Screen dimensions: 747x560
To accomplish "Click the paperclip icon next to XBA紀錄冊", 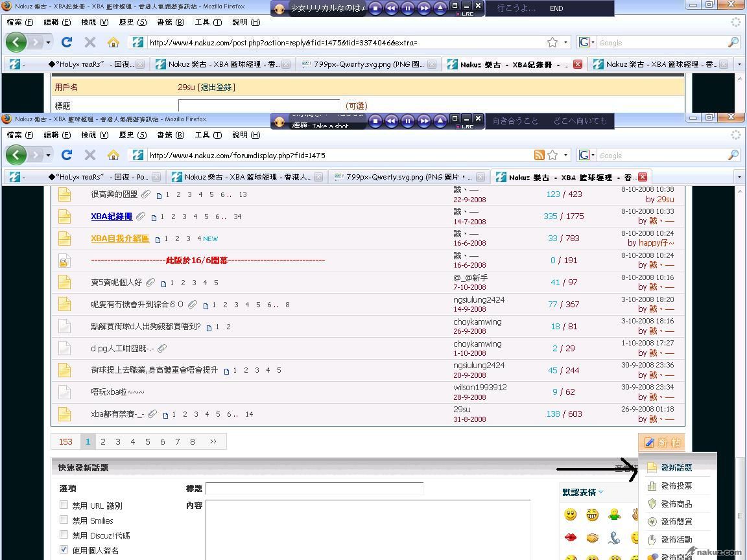I will [x=141, y=216].
